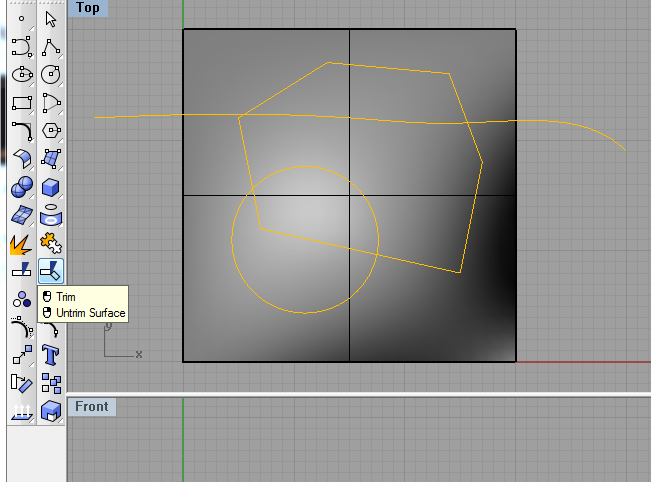Screen dimensions: 651x482
Task: Open the Project Curve tool
Action: coord(22,327)
